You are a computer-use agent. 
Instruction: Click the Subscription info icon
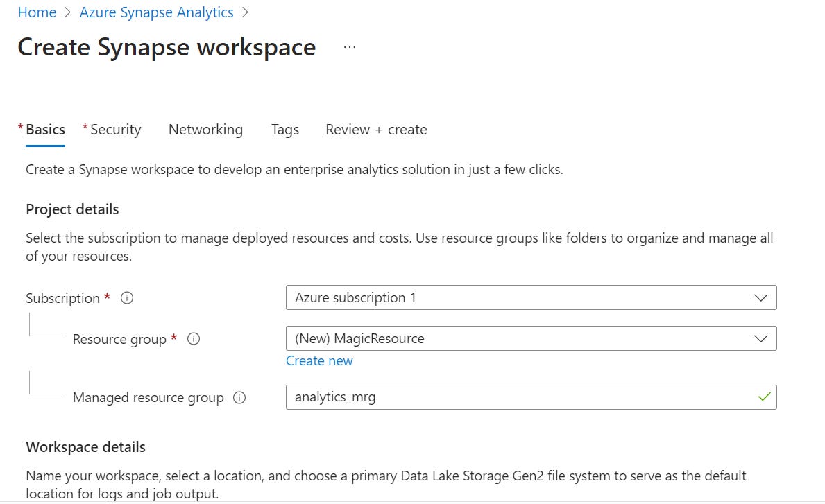pos(126,298)
